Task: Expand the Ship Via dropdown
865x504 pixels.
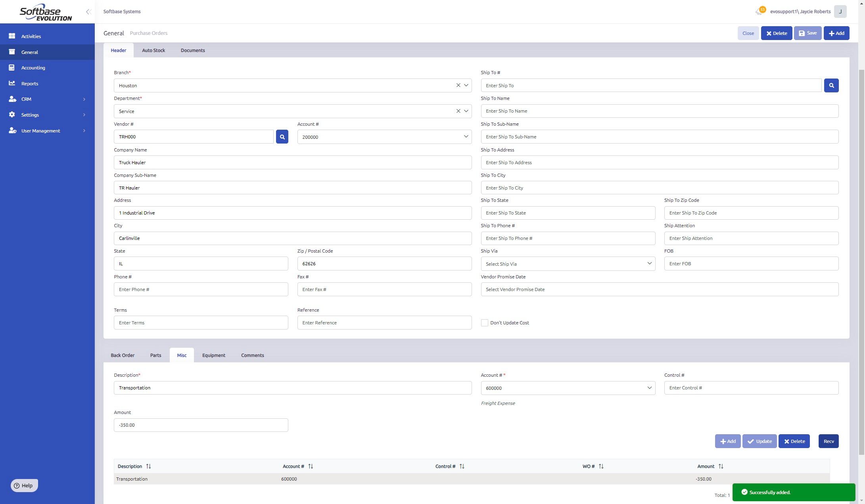Action: click(649, 264)
